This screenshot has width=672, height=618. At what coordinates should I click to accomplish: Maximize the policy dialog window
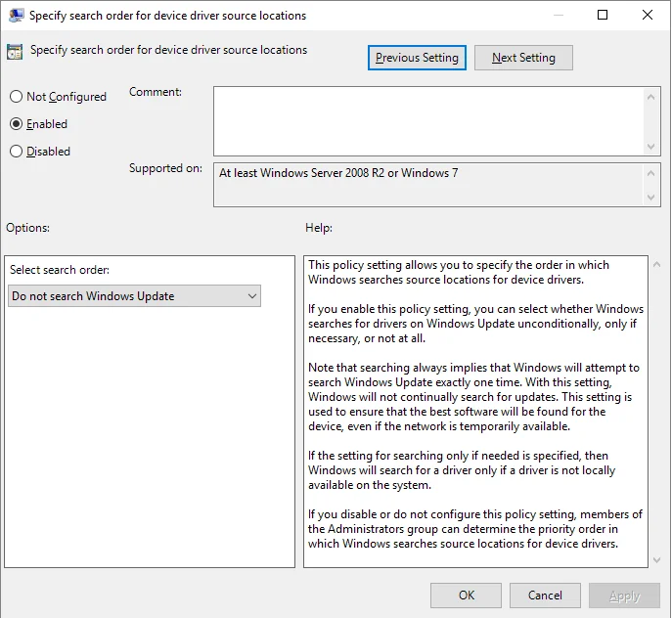point(603,15)
